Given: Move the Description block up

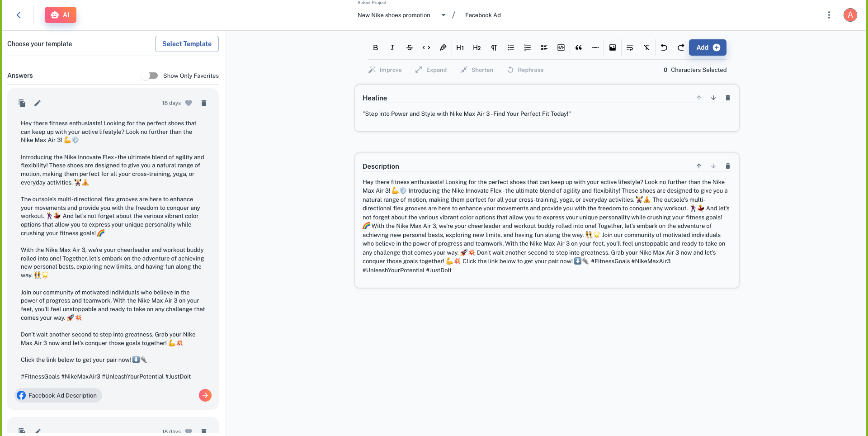Looking at the screenshot, I should (x=699, y=166).
